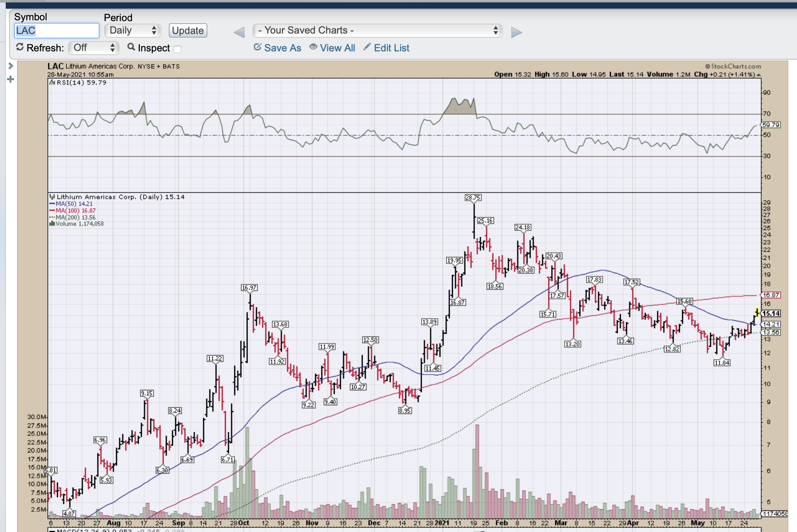Image resolution: width=797 pixels, height=532 pixels.
Task: Click the refresh circular arrows icon
Action: coord(19,47)
